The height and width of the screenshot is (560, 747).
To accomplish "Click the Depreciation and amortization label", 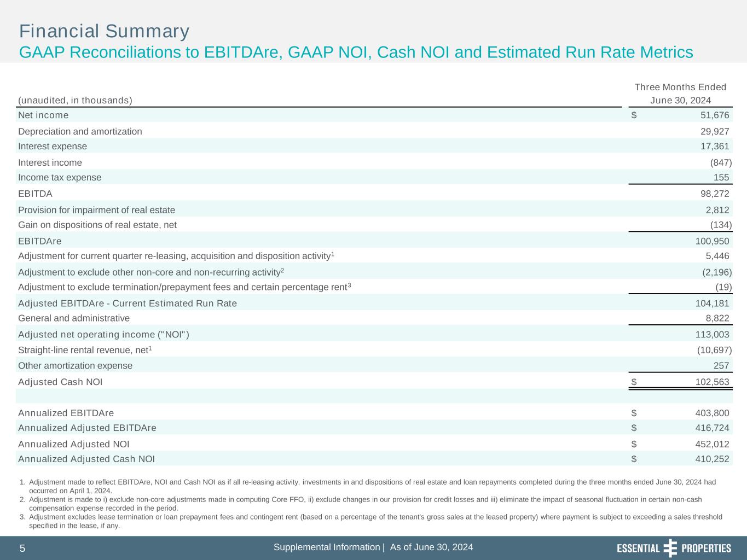I will pos(80,131).
